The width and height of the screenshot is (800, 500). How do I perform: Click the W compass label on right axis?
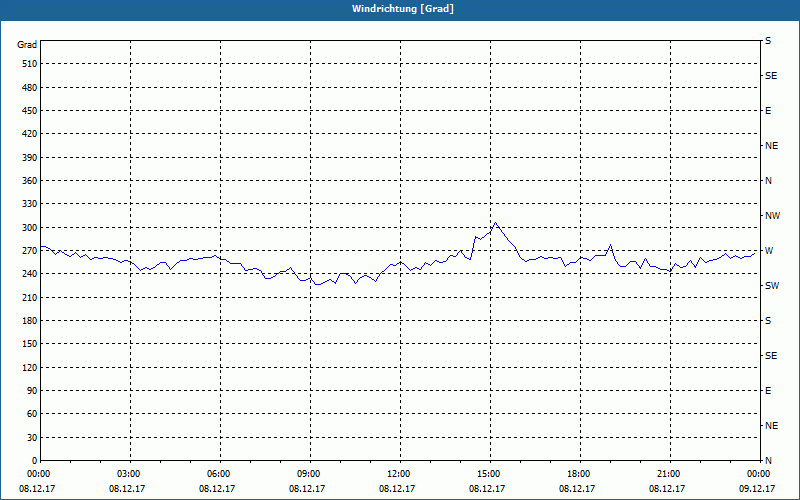769,251
